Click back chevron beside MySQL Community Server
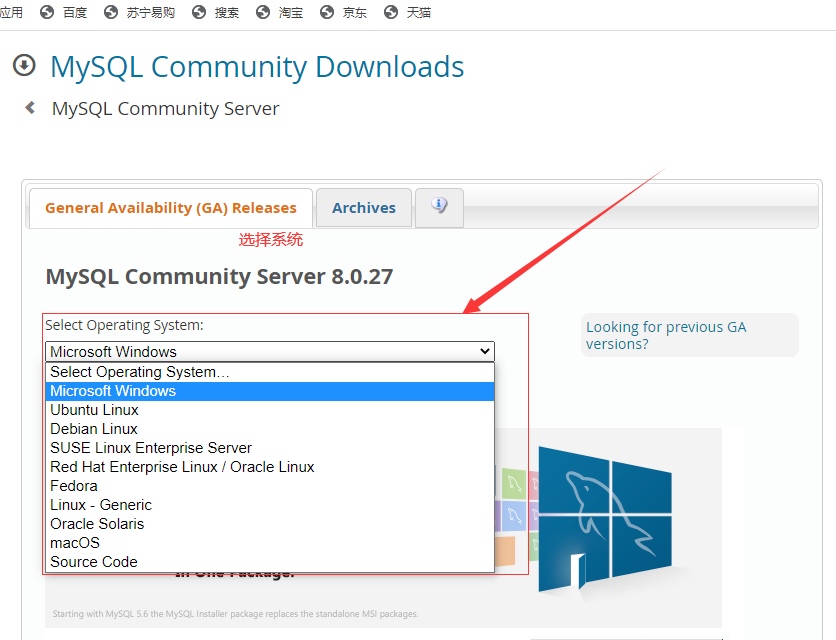This screenshot has width=836, height=640. click(30, 108)
